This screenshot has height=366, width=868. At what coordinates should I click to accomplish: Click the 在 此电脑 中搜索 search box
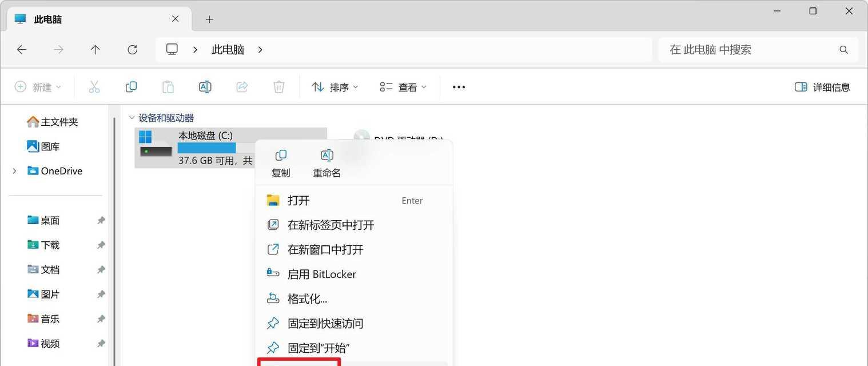tap(758, 50)
